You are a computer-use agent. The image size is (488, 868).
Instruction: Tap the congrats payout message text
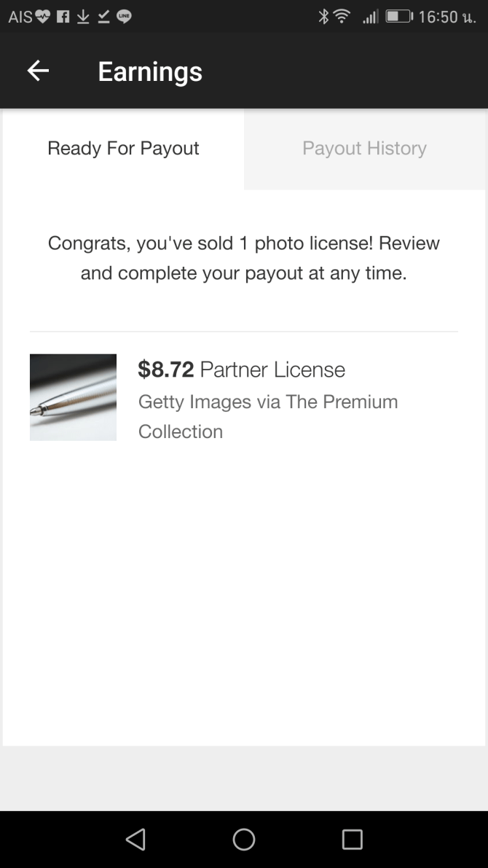tap(243, 258)
